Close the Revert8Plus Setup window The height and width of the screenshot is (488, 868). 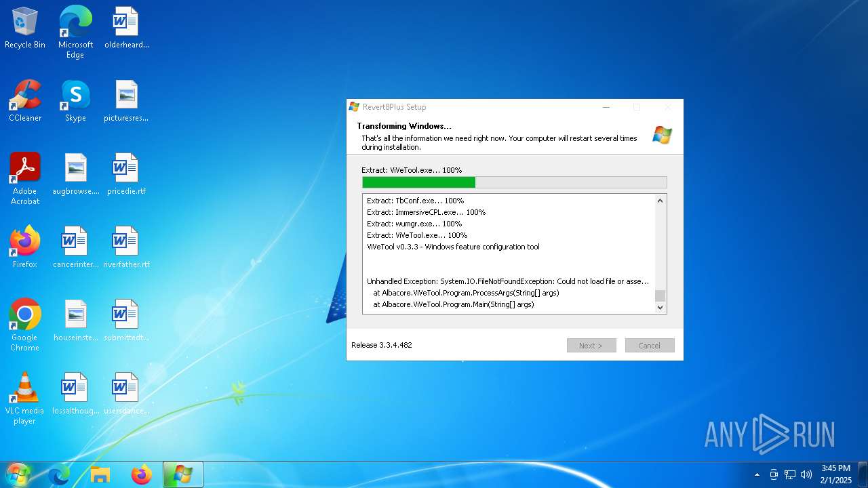[x=667, y=107]
